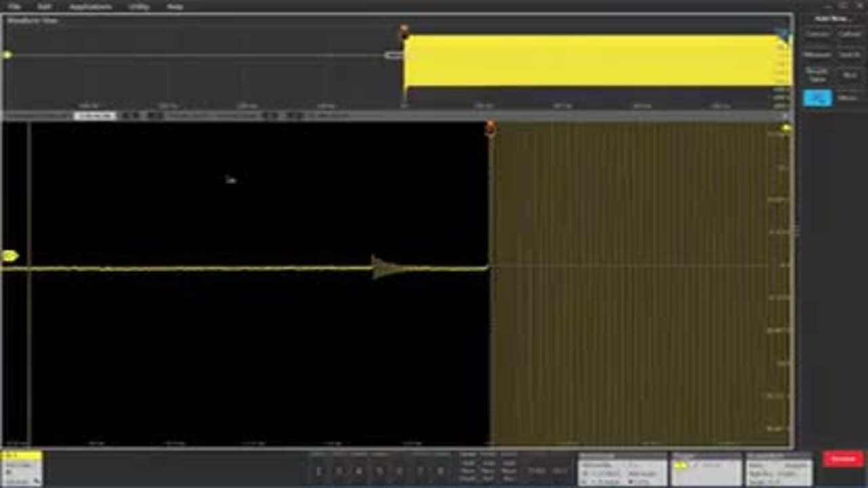This screenshot has width=868, height=488.
Task: Click the Measure button
Action: coord(817,55)
